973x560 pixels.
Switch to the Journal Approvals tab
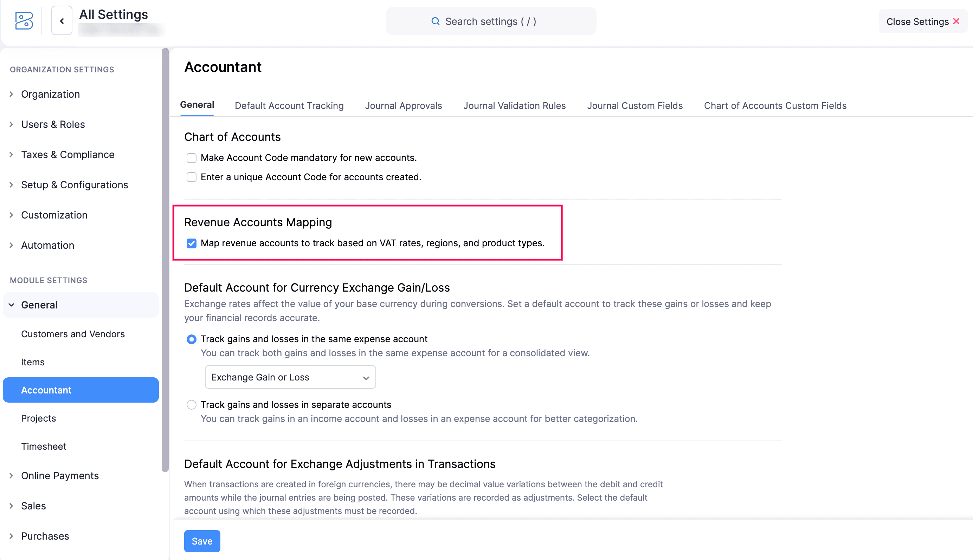point(403,105)
